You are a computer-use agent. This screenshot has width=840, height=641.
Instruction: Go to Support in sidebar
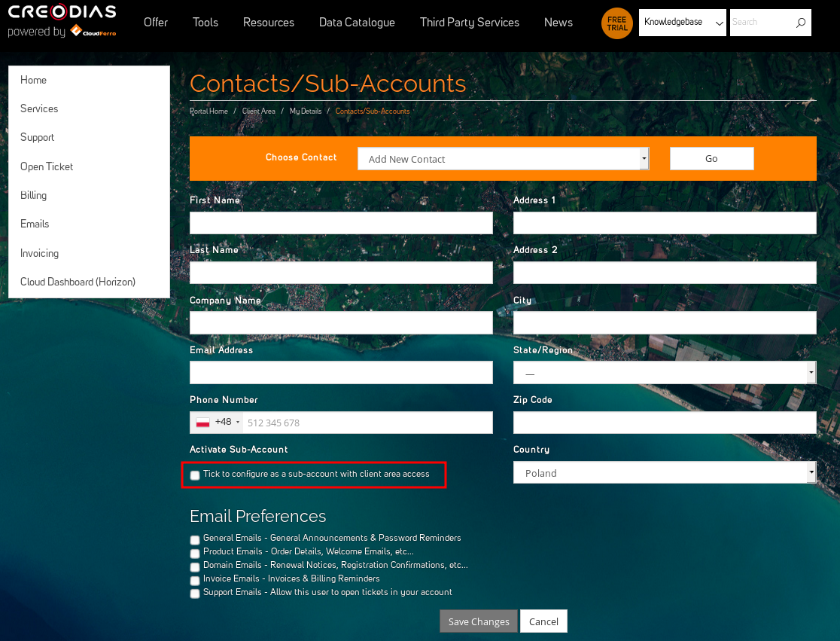click(37, 137)
